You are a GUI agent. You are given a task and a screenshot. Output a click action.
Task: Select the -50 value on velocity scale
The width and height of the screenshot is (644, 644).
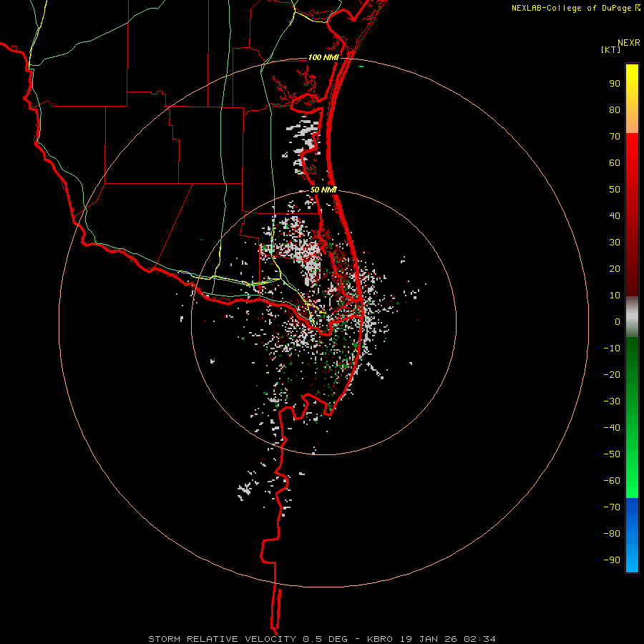[612, 454]
